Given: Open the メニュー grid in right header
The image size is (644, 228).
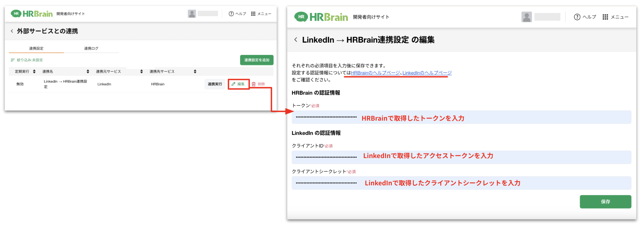Looking at the screenshot, I should click(605, 17).
